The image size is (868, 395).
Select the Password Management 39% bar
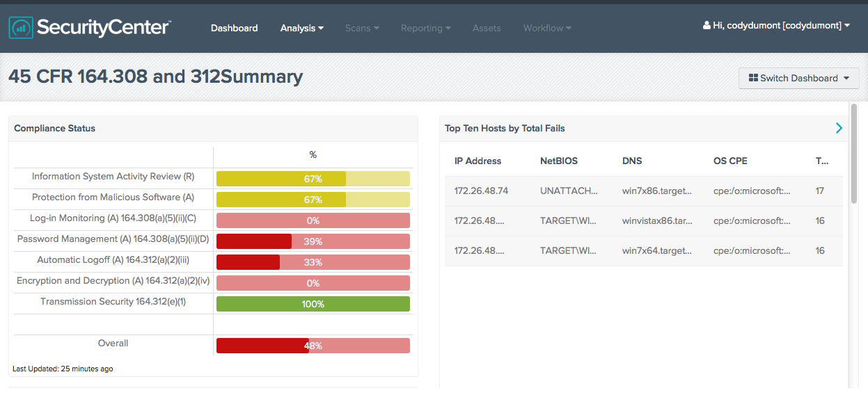[313, 241]
